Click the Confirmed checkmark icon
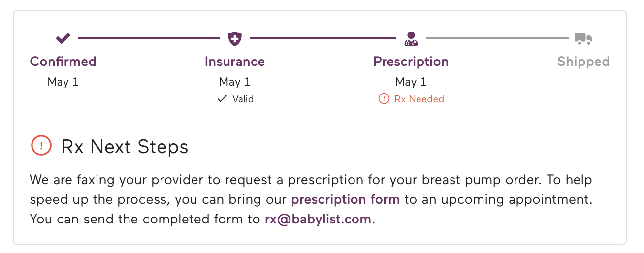 tap(63, 38)
